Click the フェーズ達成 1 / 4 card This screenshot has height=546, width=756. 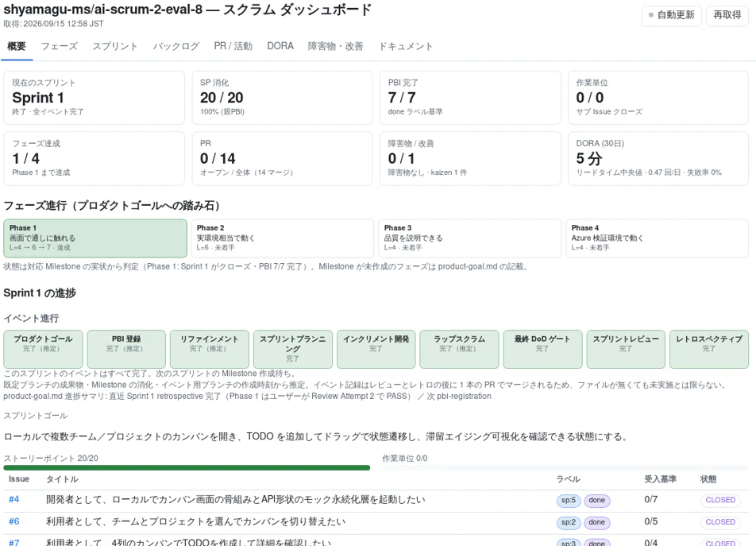(94, 158)
